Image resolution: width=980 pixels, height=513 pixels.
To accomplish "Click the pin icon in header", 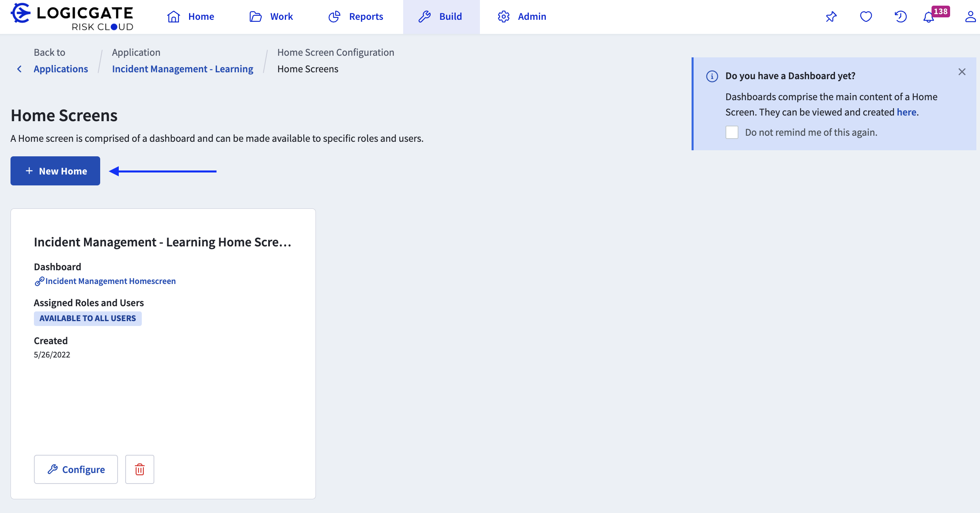I will tap(831, 17).
